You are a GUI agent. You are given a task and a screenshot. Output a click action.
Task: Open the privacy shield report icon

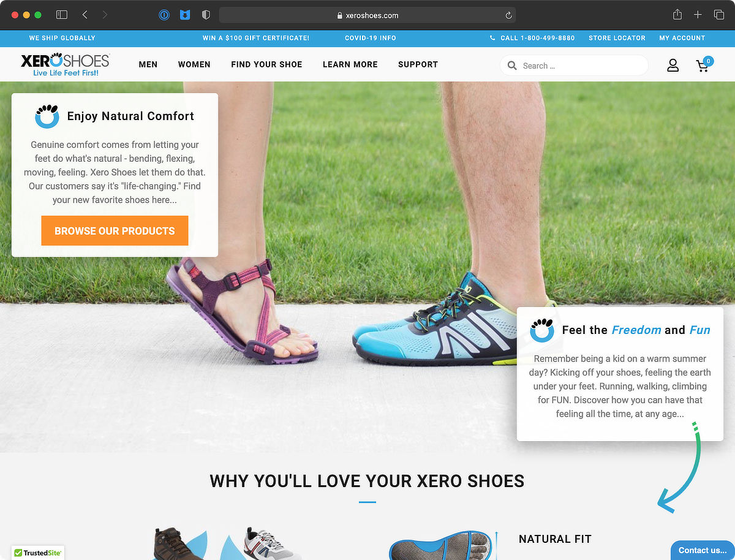point(206,15)
